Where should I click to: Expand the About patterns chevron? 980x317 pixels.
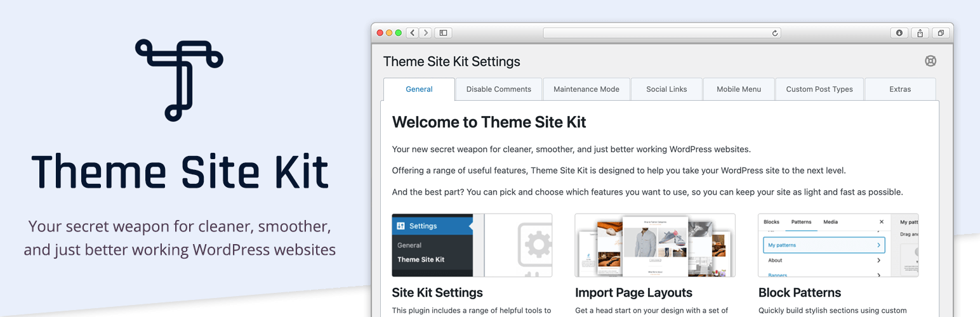(x=879, y=260)
